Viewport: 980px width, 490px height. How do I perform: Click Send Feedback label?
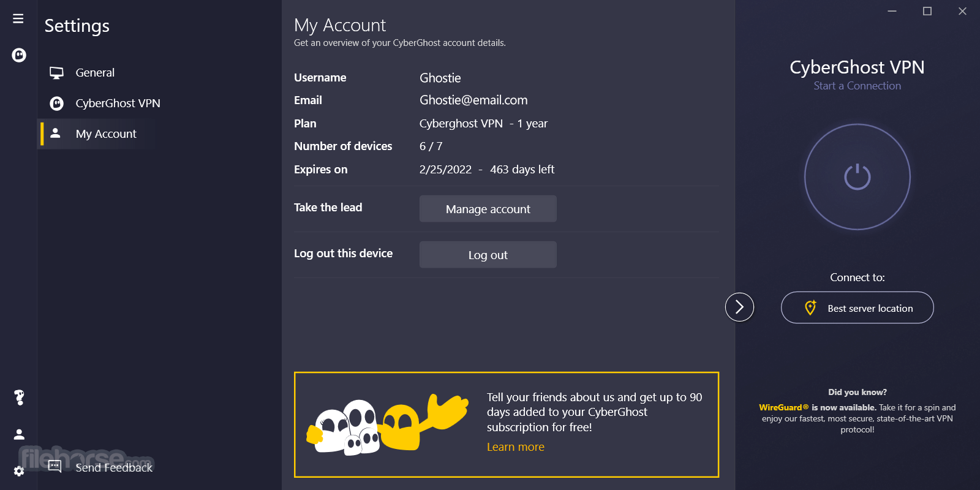pyautogui.click(x=114, y=468)
